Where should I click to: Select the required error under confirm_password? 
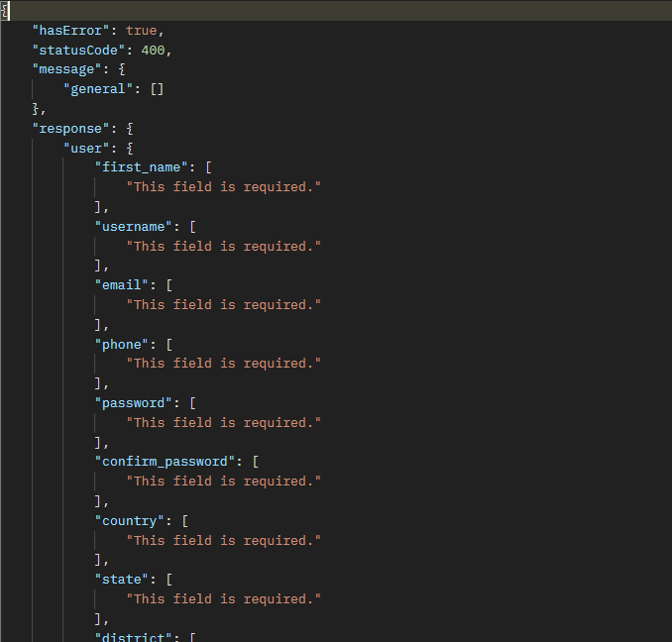coord(223,481)
